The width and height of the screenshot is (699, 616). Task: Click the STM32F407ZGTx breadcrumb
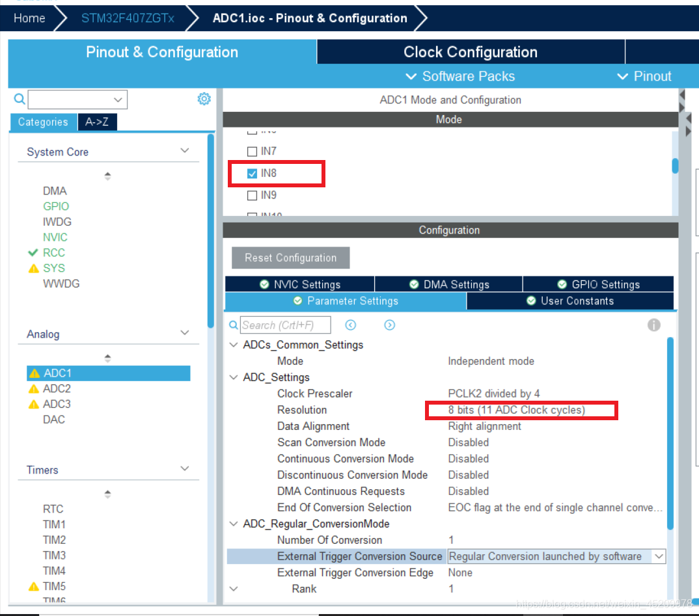(x=128, y=18)
